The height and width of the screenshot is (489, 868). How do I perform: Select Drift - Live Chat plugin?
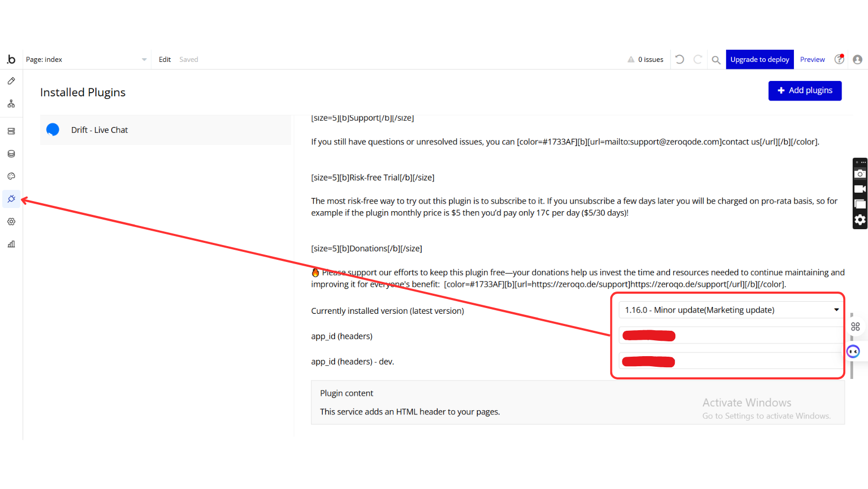point(166,130)
